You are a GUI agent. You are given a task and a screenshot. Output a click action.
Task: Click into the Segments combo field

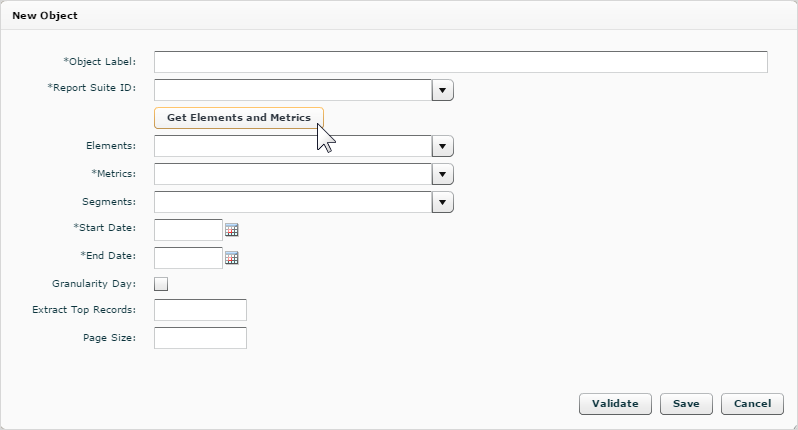point(293,202)
